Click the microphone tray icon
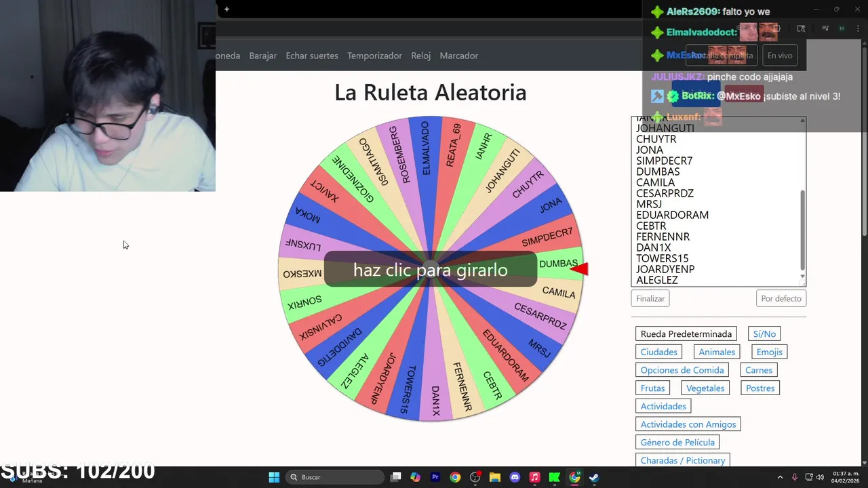Image resolution: width=868 pixels, height=488 pixels. pyautogui.click(x=795, y=477)
